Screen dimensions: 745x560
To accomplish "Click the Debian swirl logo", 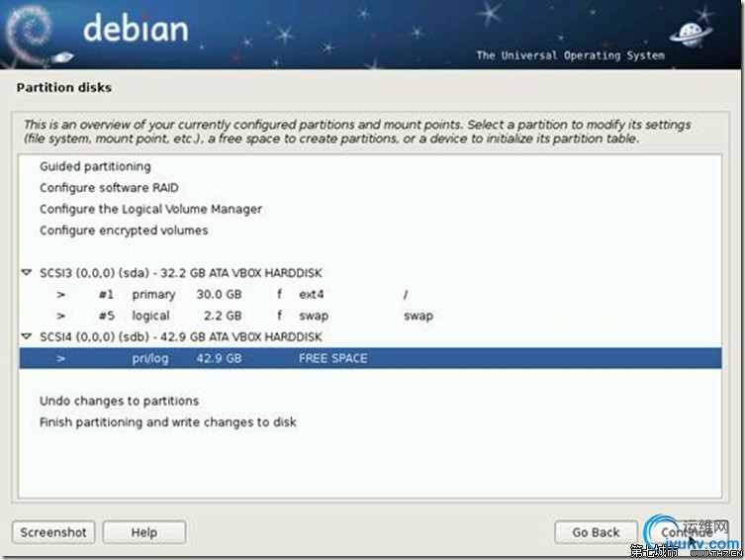I will [x=30, y=35].
